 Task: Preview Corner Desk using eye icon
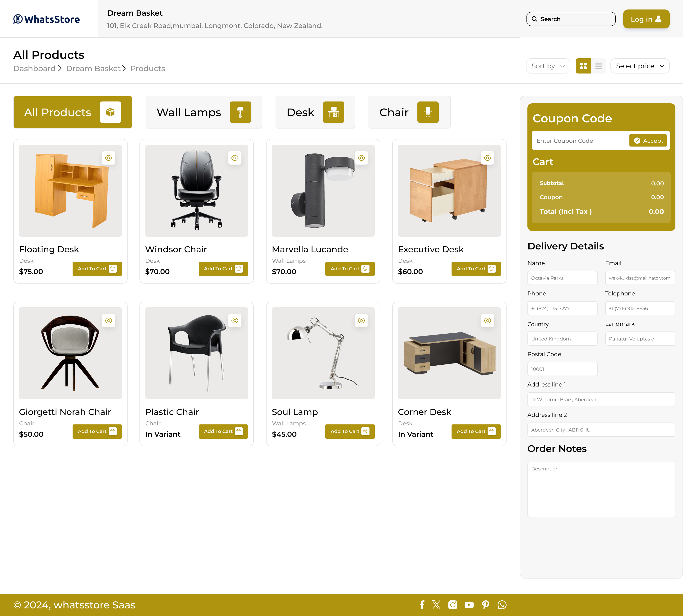click(487, 321)
